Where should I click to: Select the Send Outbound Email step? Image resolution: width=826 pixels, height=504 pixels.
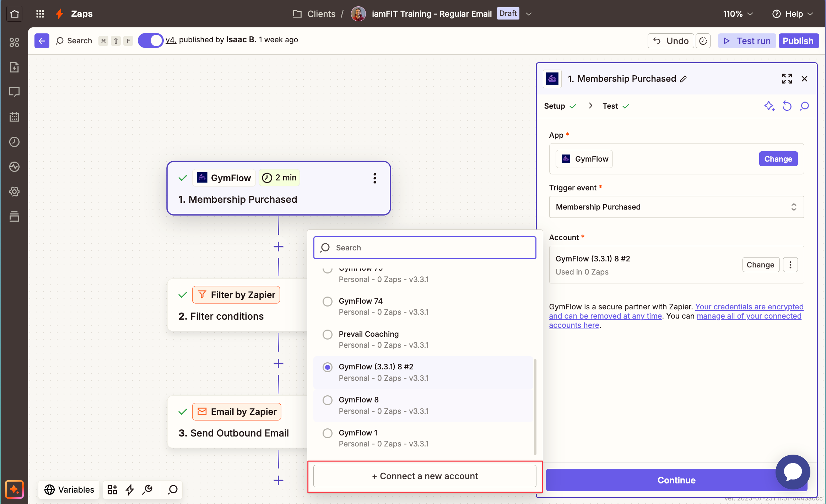tap(237, 422)
